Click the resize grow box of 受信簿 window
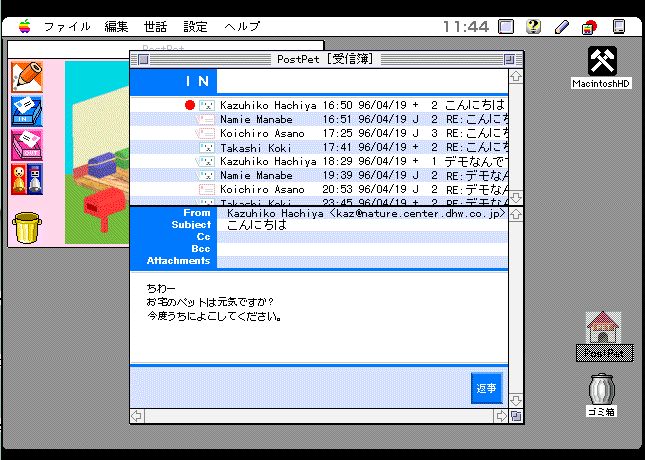 [516, 416]
